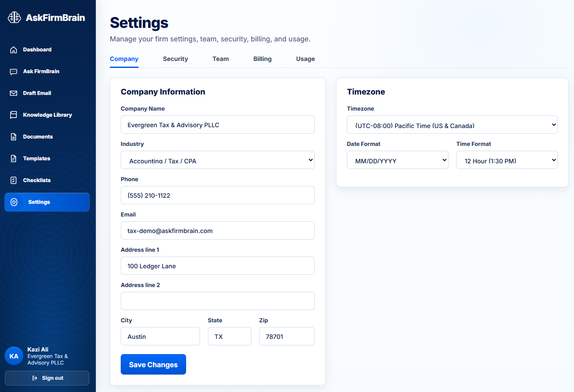Click the sign out arrow icon

click(35, 378)
